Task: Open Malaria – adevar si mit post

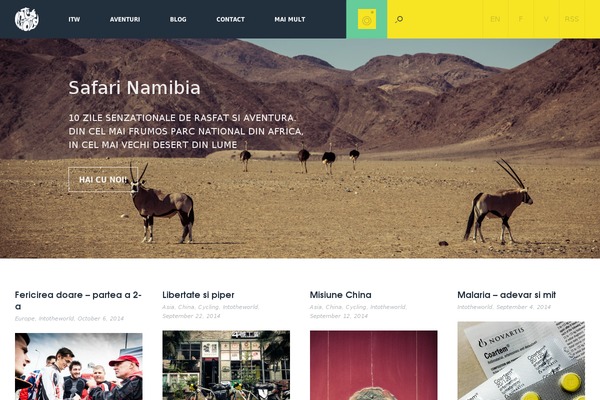Action: tap(507, 295)
